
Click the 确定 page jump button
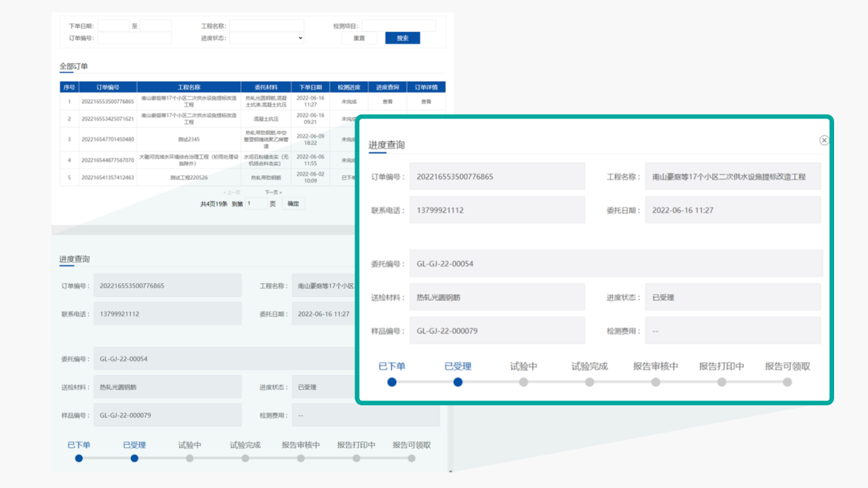293,203
